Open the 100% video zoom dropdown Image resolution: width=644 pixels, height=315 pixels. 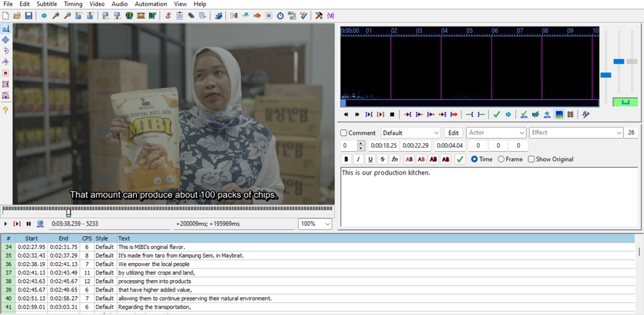coord(315,224)
